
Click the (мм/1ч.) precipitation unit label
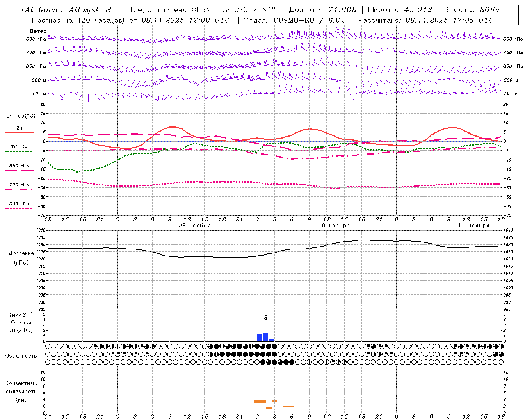click(21, 330)
